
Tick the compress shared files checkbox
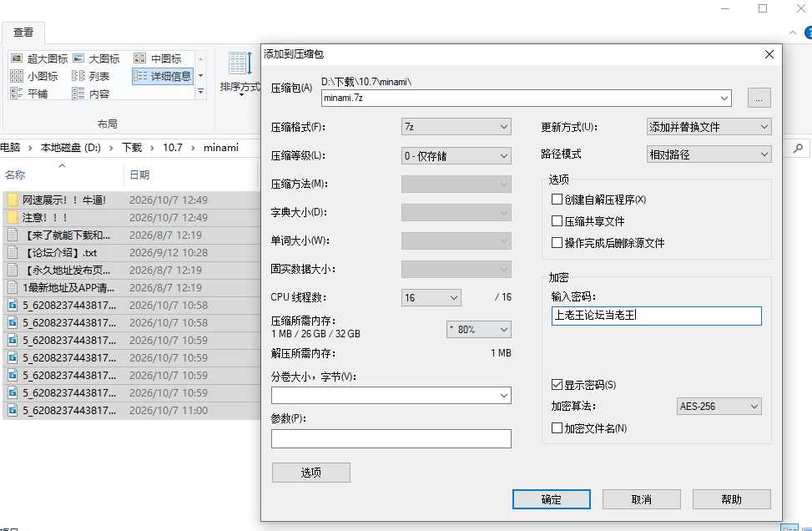pos(557,220)
